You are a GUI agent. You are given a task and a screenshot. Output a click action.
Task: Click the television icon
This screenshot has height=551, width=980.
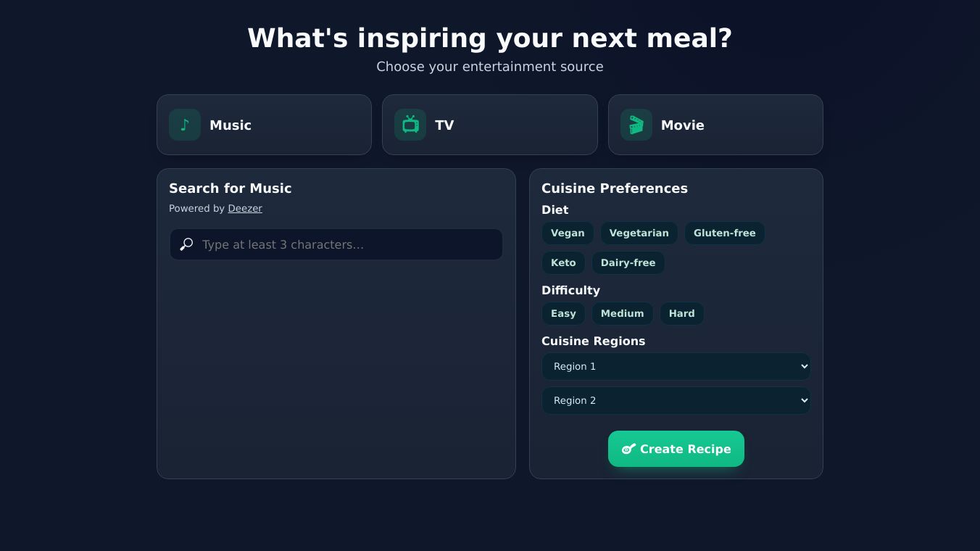tap(410, 125)
